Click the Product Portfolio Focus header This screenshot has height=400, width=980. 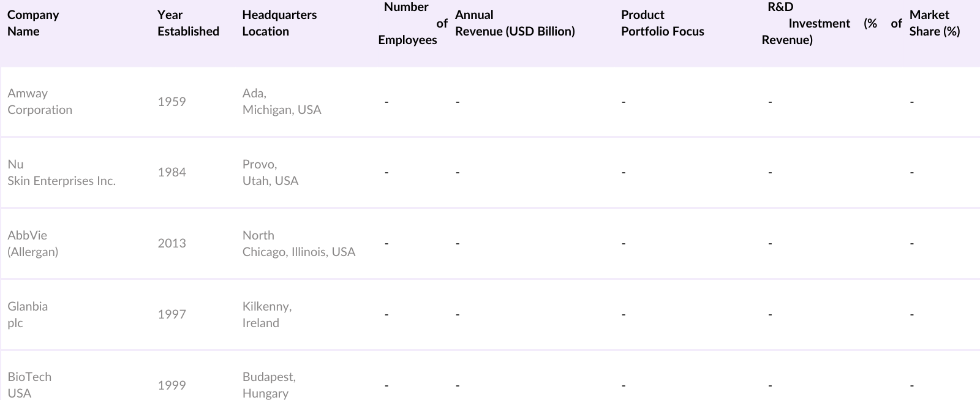662,23
